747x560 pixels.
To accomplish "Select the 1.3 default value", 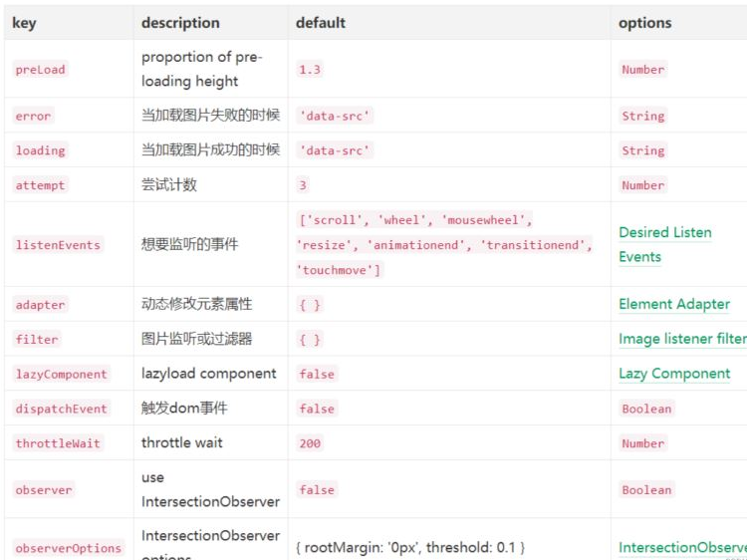I will [311, 70].
